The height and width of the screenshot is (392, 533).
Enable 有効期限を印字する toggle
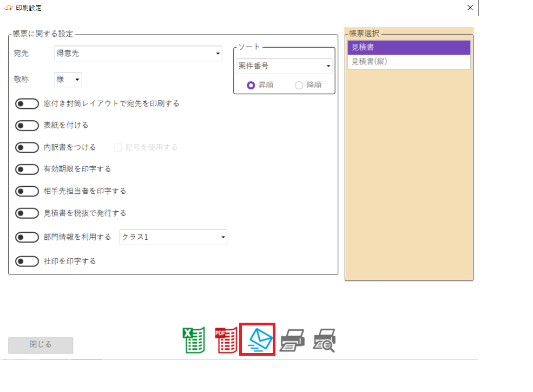pos(27,169)
